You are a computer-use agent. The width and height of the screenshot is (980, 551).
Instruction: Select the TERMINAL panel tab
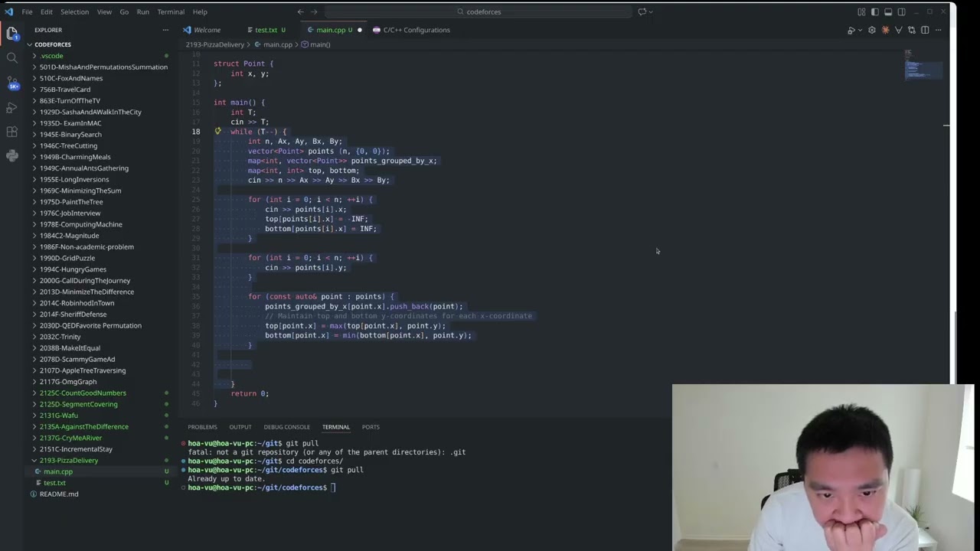point(336,427)
